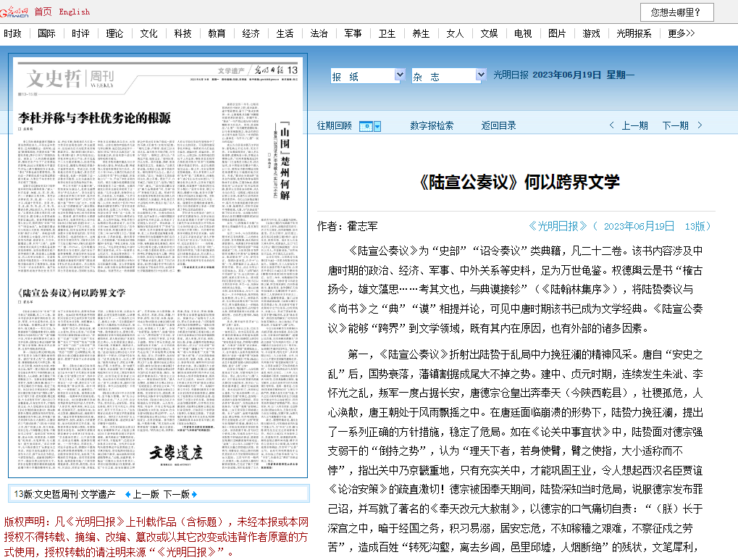Click the 李杜并称与李杜优劣论的根源 article on page image
The width and height of the screenshot is (738, 560).
click(94, 118)
